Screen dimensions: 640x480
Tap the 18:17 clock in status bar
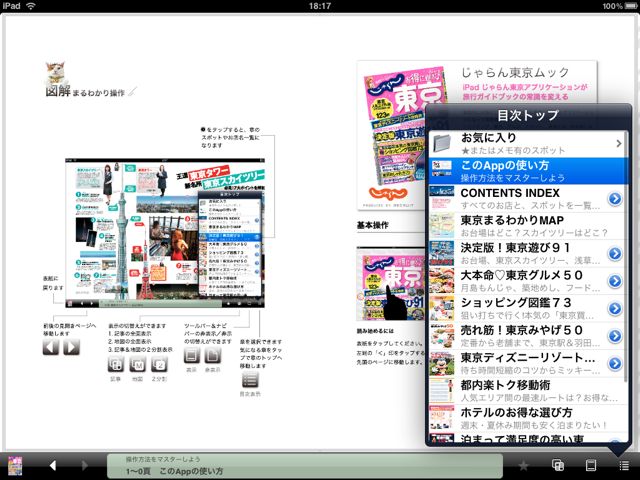(x=320, y=6)
